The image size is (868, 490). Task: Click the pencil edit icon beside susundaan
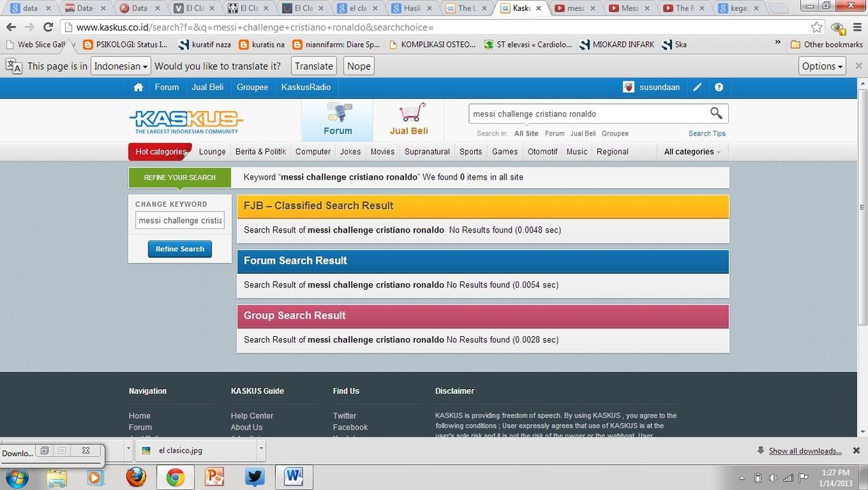(x=697, y=87)
